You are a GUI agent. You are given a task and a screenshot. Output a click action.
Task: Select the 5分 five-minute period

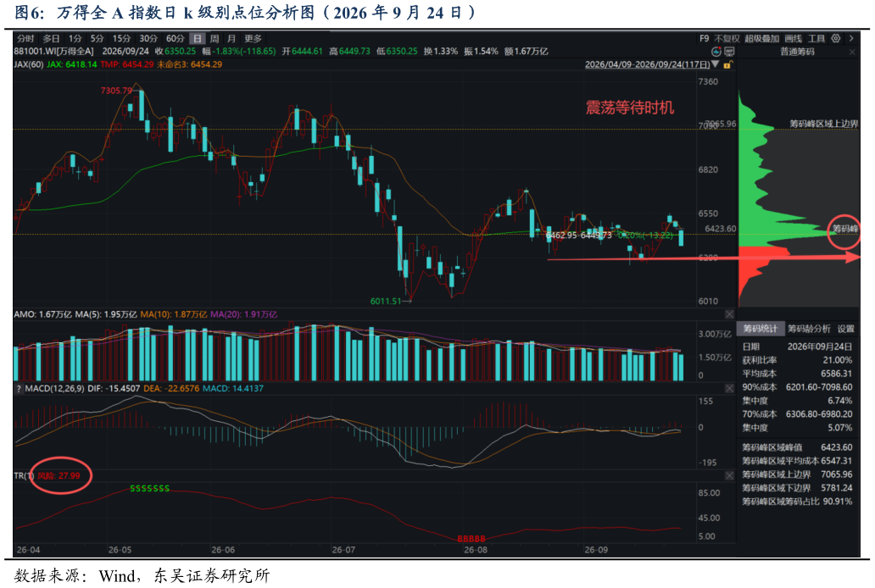click(x=98, y=38)
